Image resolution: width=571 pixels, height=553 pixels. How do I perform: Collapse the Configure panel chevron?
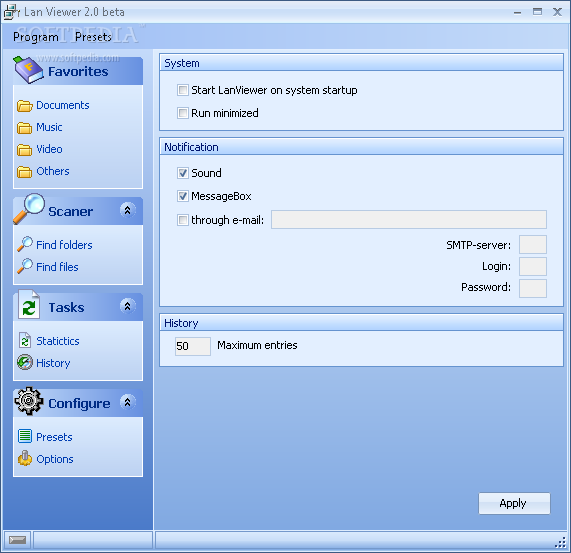(x=127, y=402)
